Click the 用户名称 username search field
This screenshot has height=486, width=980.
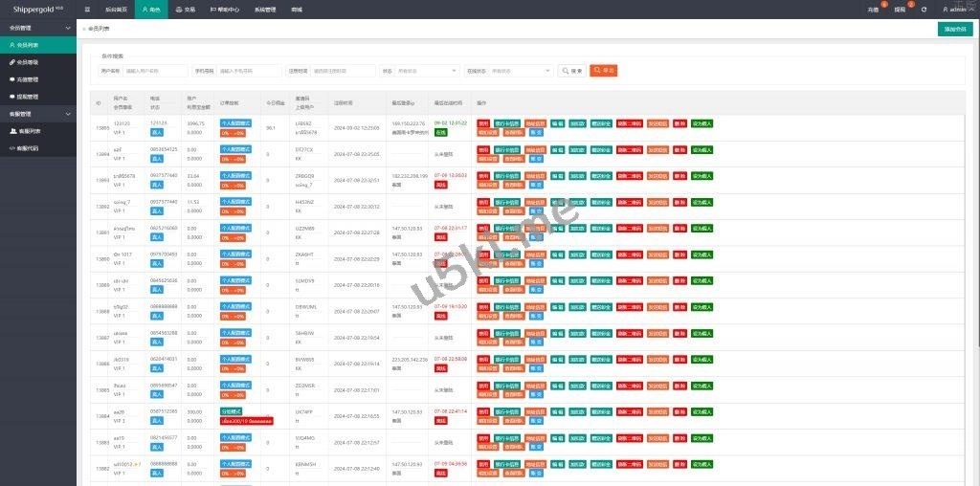click(x=156, y=71)
